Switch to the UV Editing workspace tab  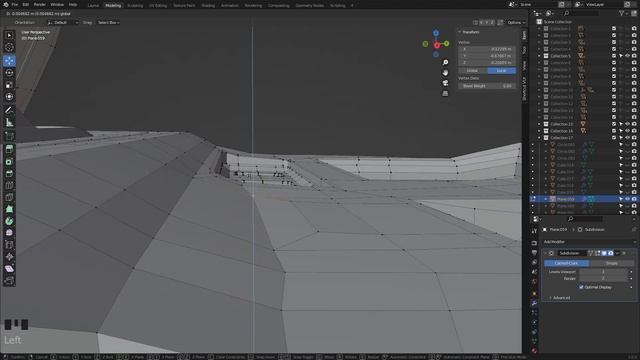(158, 6)
